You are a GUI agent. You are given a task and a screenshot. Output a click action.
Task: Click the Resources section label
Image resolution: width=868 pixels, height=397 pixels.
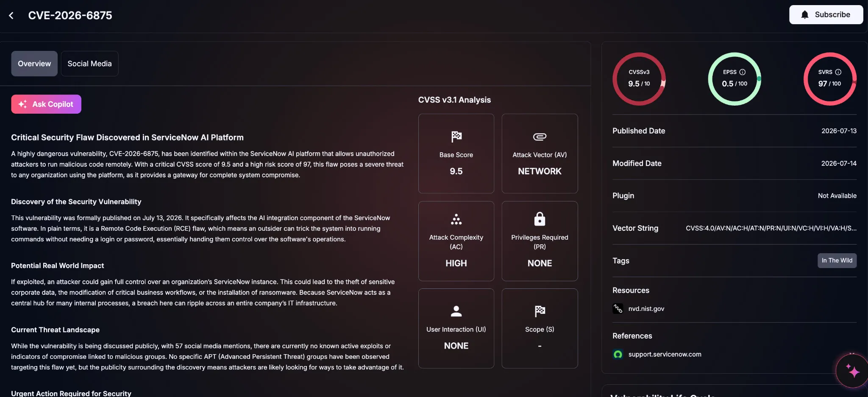(x=631, y=291)
